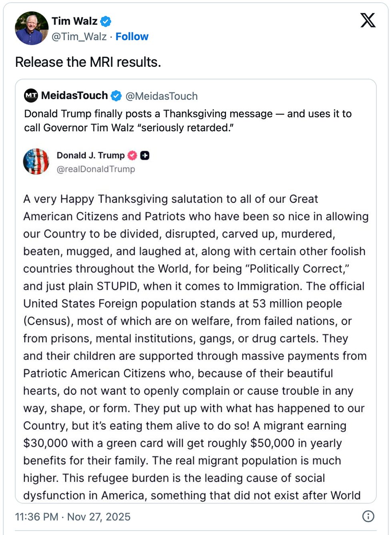
Task: Open the quoted MeidasTouch post caption text
Action: 188,120
